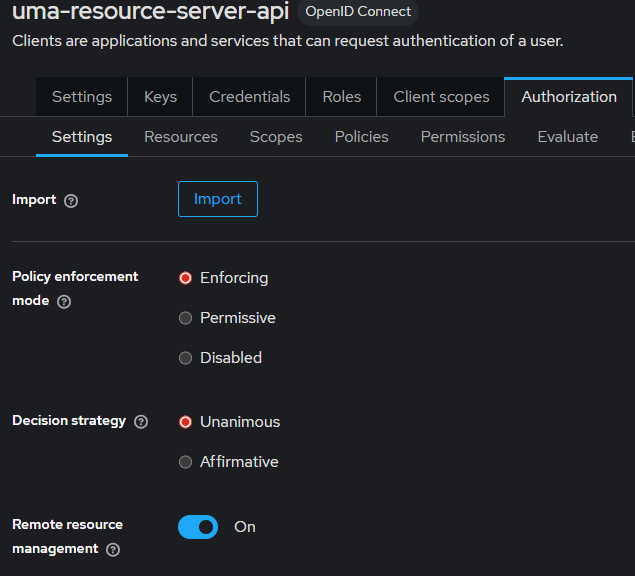Toggle Remote resource management switch off
Screen dimensions: 635x576
click(x=198, y=527)
